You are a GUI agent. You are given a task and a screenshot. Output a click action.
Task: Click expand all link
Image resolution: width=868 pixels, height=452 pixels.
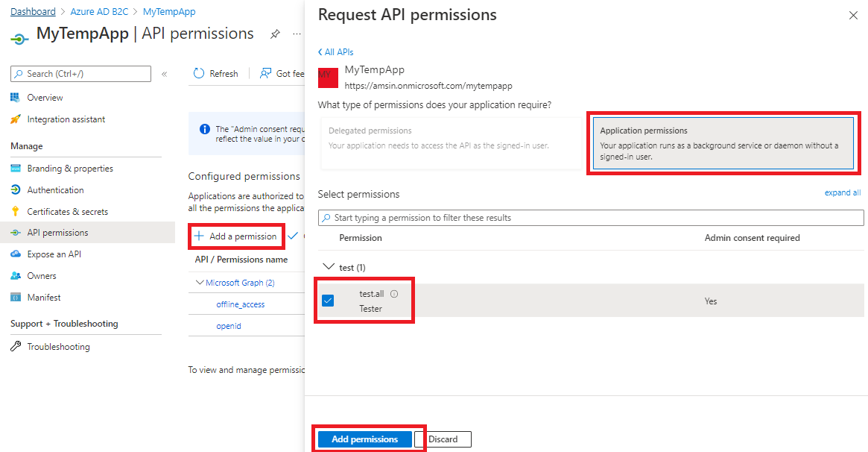(843, 192)
